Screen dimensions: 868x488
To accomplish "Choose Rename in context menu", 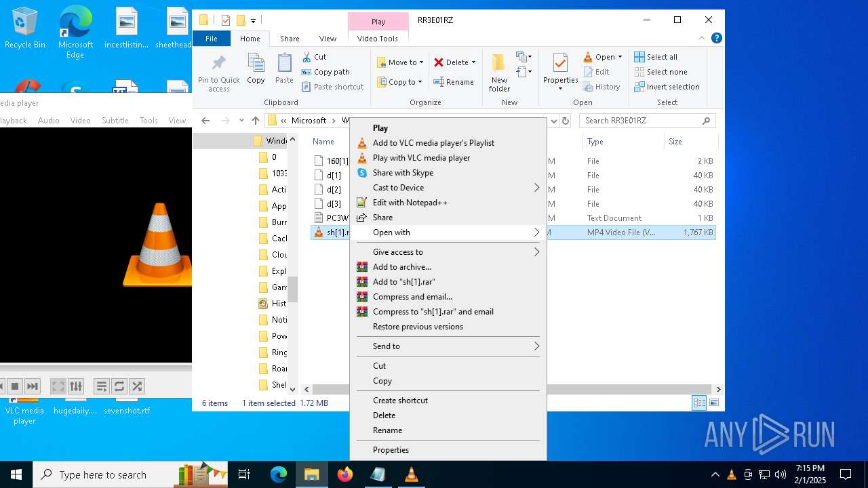I will coord(448,430).
